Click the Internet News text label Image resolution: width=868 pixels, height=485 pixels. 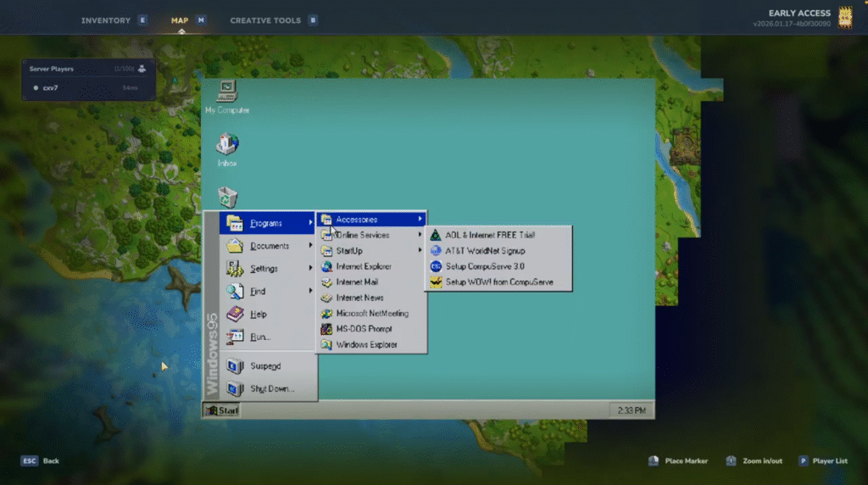coord(359,298)
